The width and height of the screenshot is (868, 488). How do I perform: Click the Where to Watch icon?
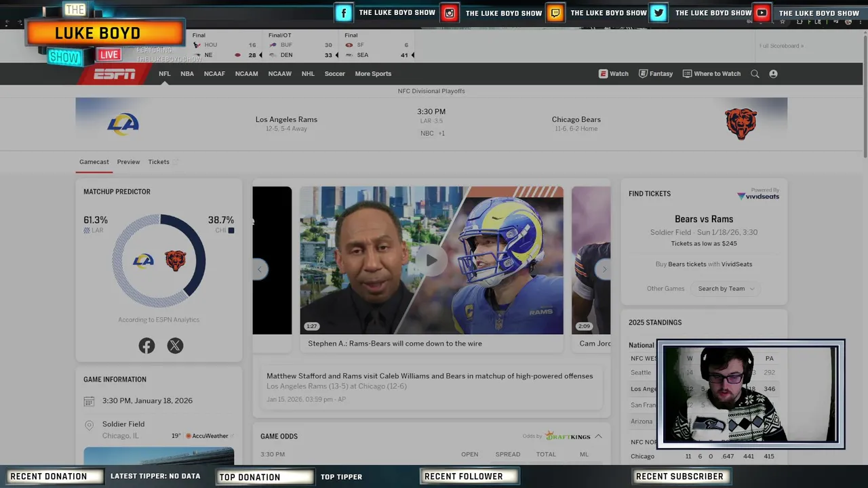tap(687, 74)
